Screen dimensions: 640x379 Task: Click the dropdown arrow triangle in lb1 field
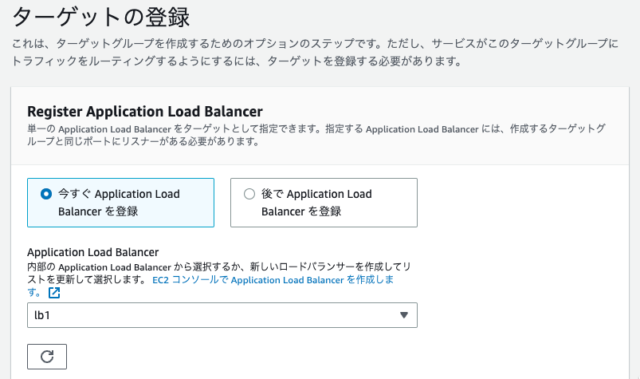click(404, 315)
